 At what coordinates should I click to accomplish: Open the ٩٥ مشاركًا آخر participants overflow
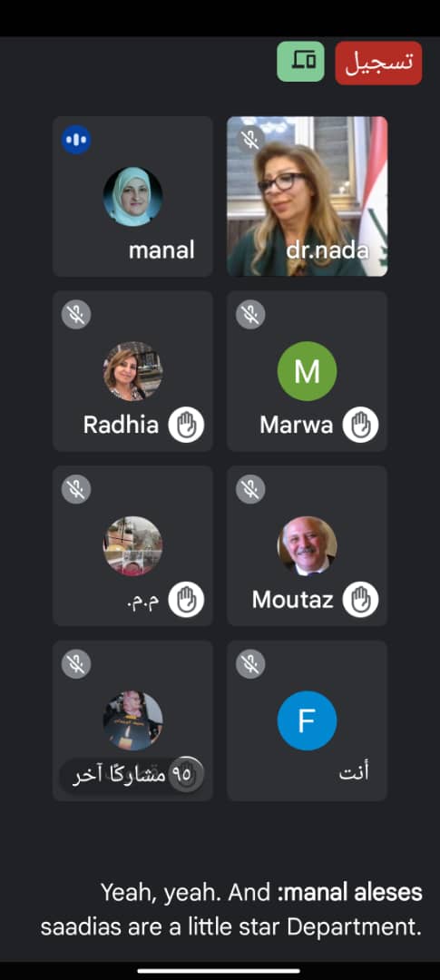coord(132,775)
